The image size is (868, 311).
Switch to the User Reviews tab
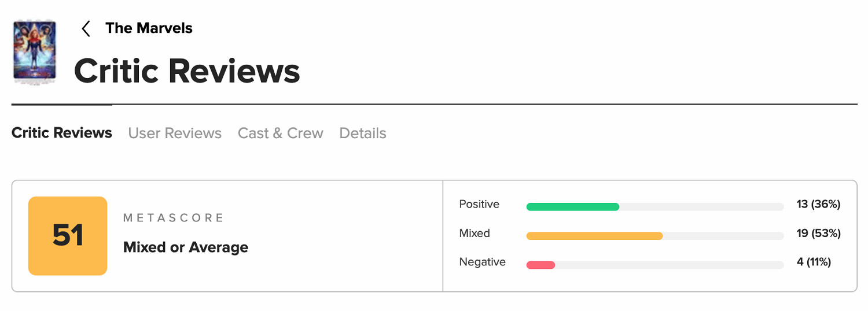175,134
